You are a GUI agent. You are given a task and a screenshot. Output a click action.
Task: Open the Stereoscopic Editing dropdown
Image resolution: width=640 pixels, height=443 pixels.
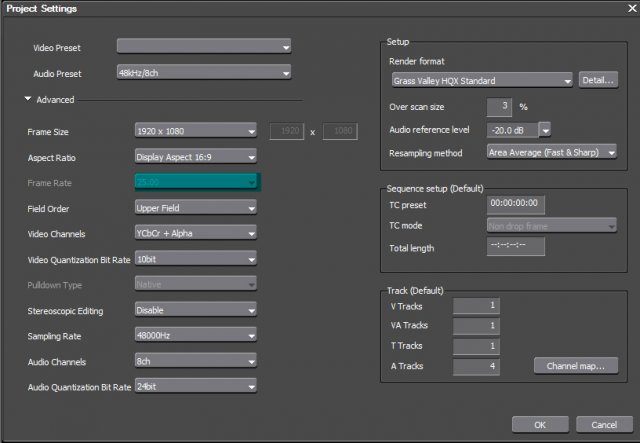tap(196, 310)
